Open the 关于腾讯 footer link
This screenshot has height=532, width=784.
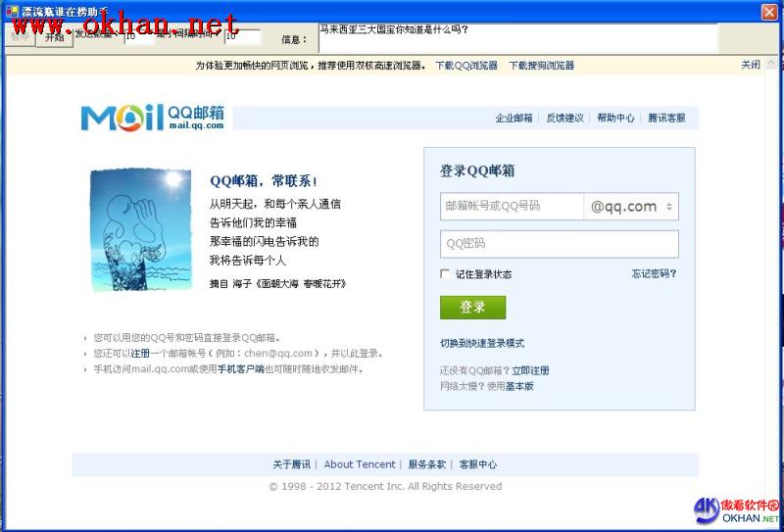[x=291, y=464]
